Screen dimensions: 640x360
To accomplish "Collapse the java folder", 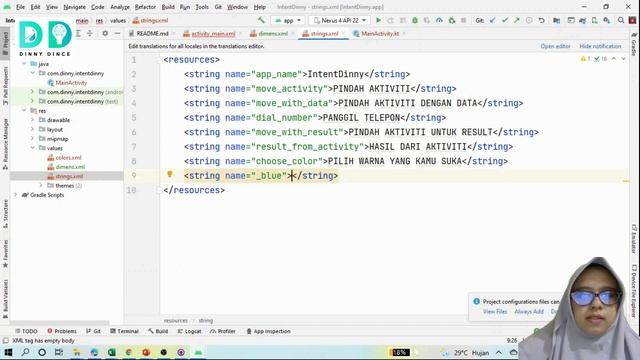I will click(24, 64).
